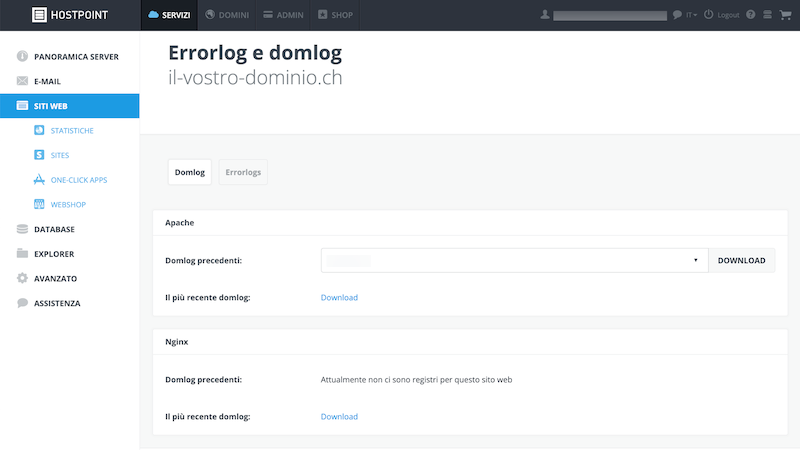Click the 'Nginx' section heading
The image size is (800, 450).
(177, 342)
